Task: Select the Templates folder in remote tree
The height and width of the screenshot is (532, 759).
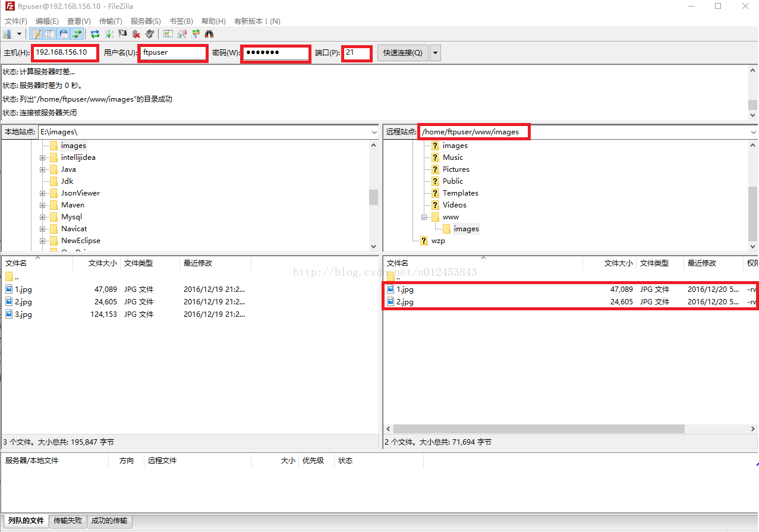Action: click(460, 193)
